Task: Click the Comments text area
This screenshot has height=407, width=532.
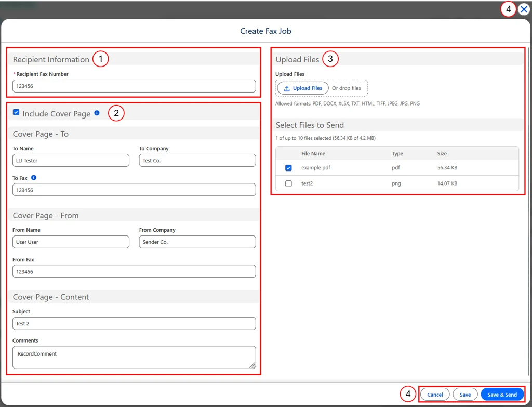Action: [x=134, y=358]
